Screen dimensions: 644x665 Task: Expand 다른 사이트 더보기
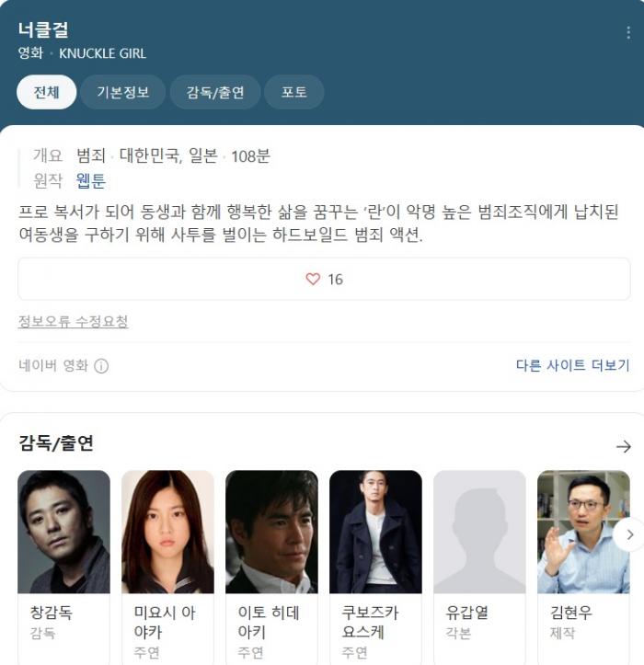point(573,365)
